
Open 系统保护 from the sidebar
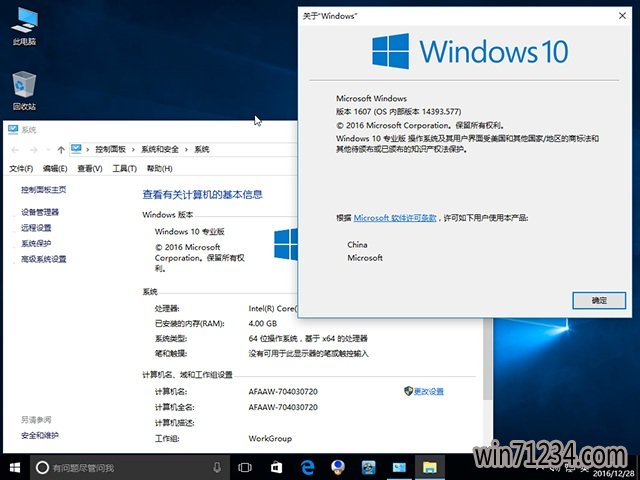pos(36,244)
